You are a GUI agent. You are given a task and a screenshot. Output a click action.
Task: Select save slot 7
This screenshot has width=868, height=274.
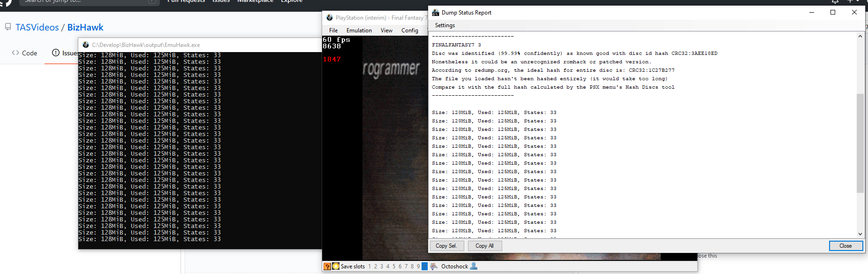tap(406, 266)
